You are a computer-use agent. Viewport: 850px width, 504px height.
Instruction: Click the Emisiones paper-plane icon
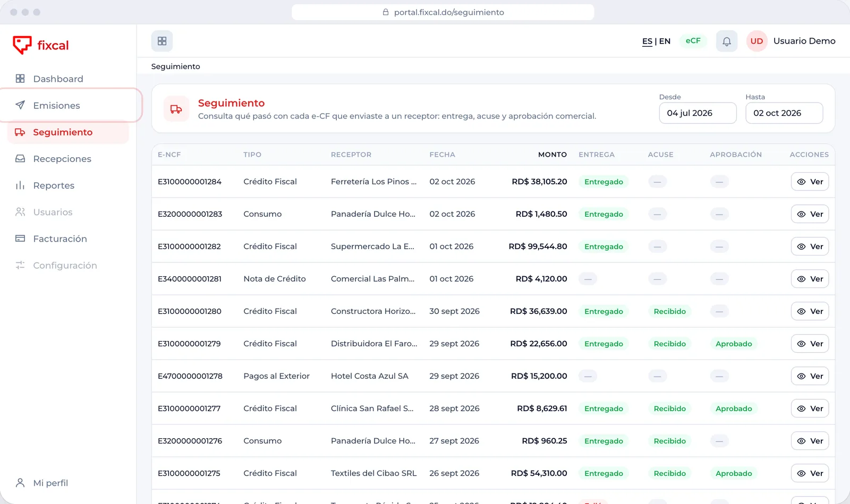(20, 105)
